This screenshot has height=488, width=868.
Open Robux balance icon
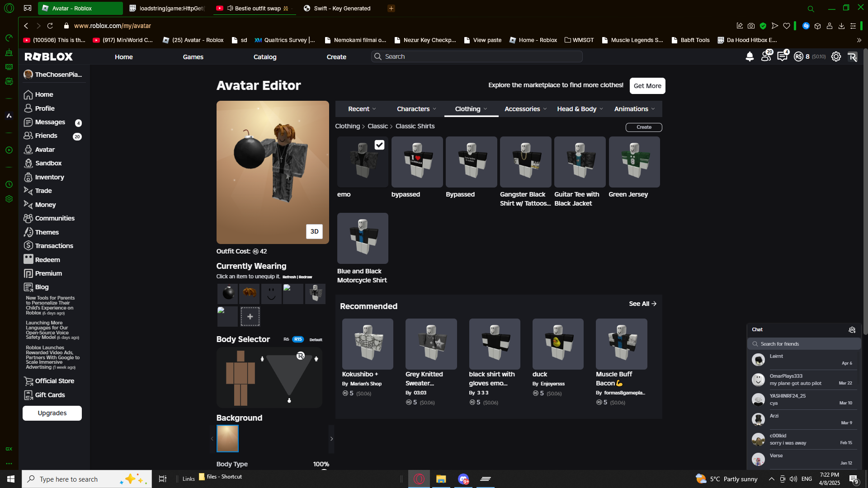click(799, 56)
